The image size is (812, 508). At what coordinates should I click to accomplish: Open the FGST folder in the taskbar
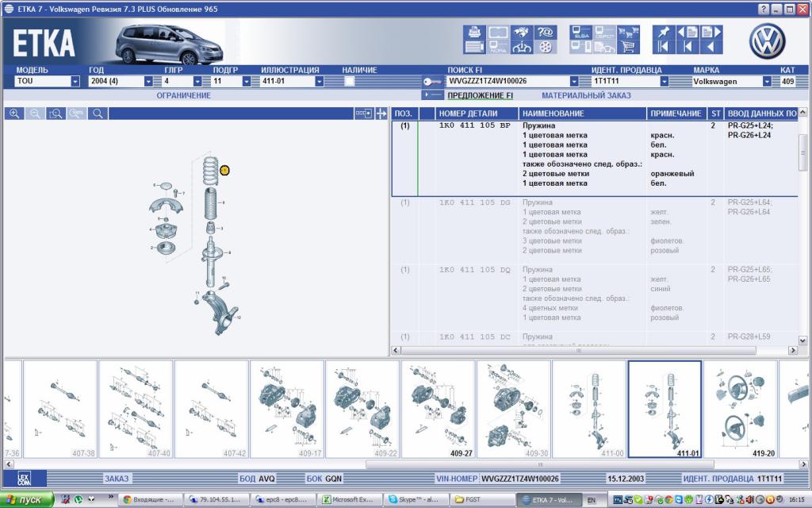[481, 500]
